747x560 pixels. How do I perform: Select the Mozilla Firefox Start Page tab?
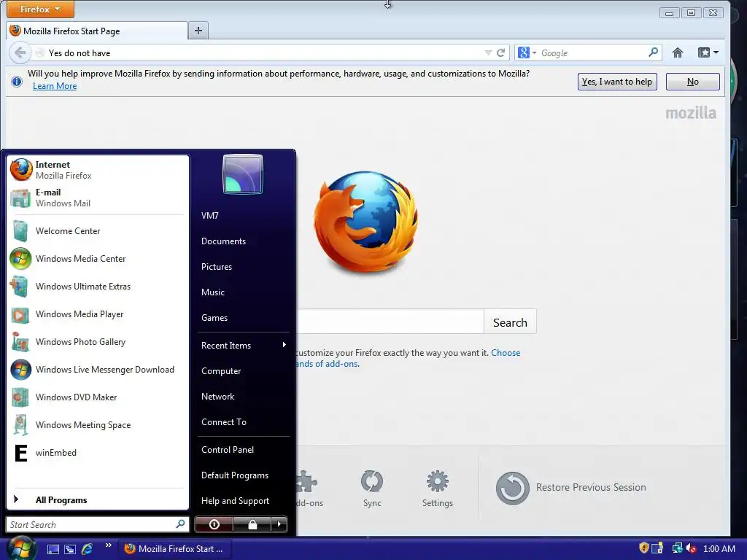point(97,31)
